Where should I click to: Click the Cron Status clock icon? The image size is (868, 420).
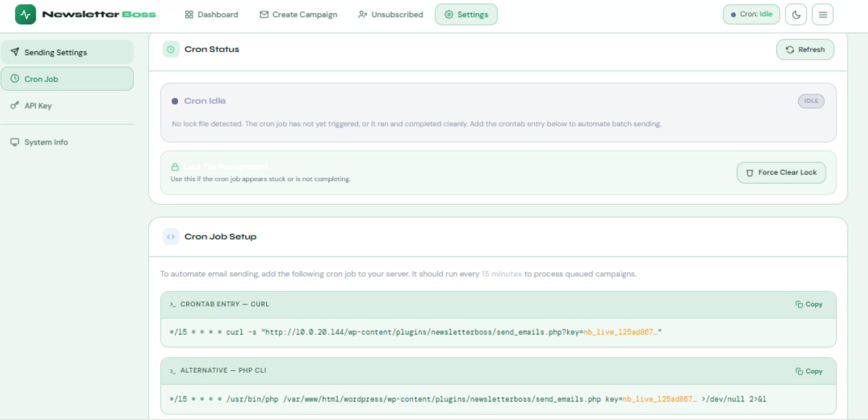(171, 50)
